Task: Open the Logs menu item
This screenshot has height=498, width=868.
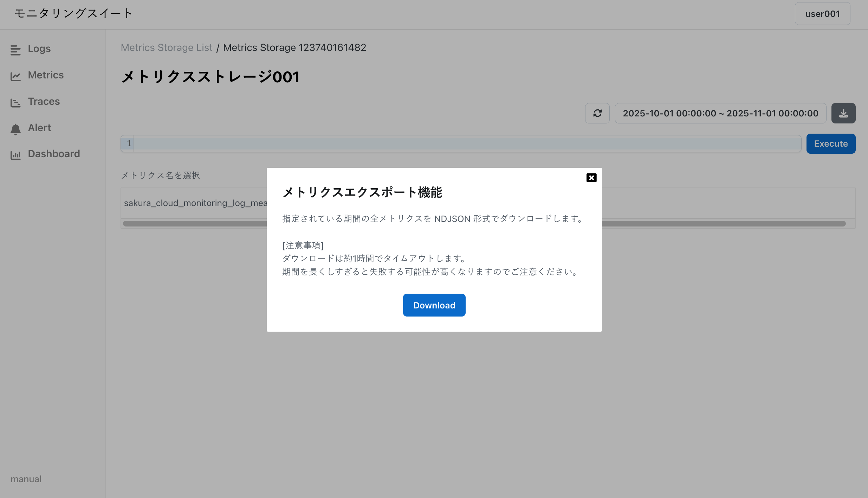Action: [39, 49]
